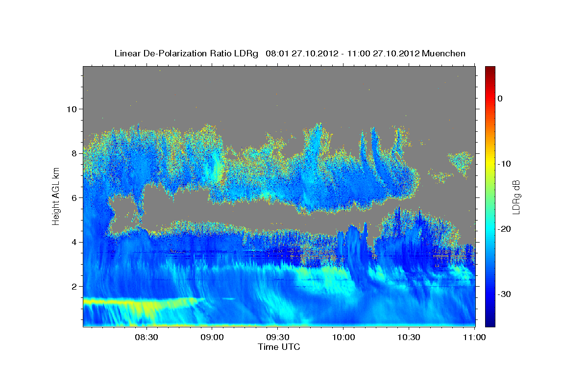
Task: Click the 'Time UTC' axis label
Action: pos(279,347)
